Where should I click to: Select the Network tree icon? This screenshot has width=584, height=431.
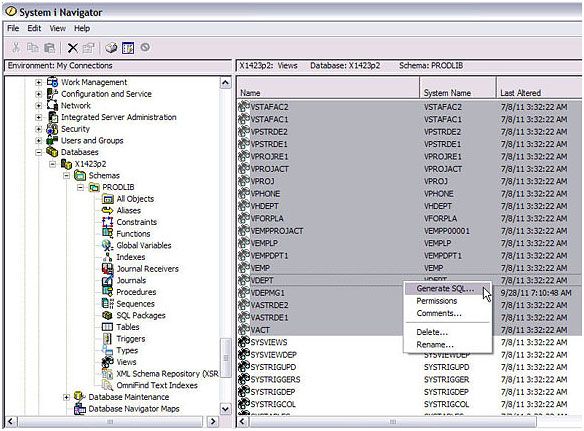click(53, 105)
